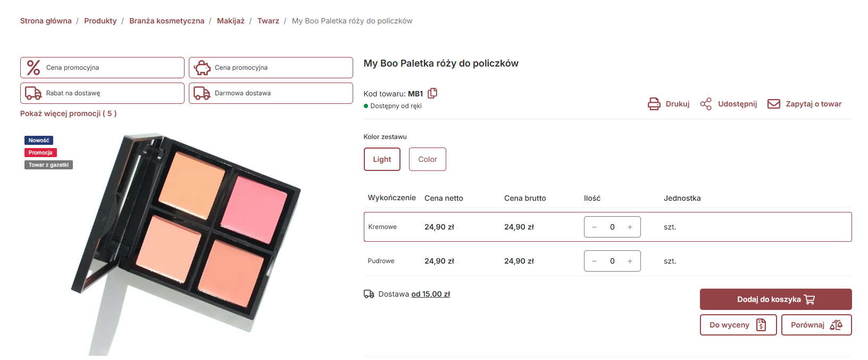Copy product code MB1 icon
The image size is (868, 360).
click(432, 93)
